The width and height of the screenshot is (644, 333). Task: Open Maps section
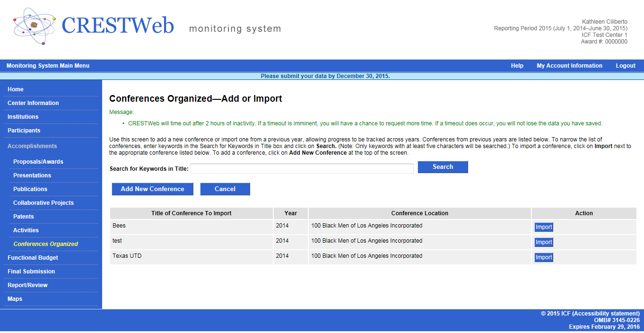(x=15, y=299)
